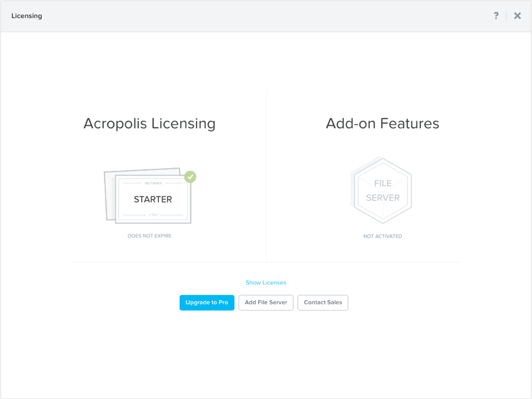Select the 'DOES NOT EXPIRE' text
This screenshot has height=399, width=532.
pyautogui.click(x=150, y=236)
